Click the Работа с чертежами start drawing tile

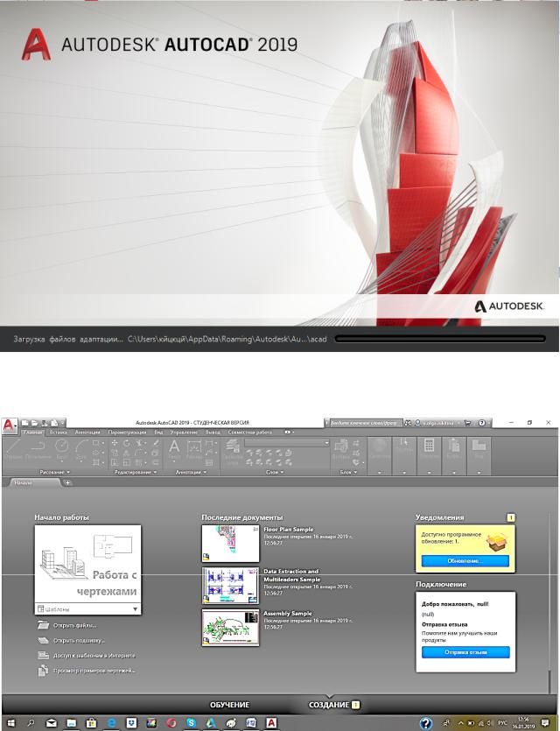88,564
